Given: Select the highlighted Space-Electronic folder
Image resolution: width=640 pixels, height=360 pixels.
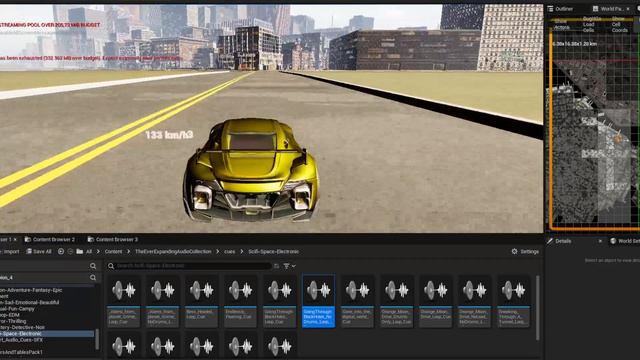Looking at the screenshot, I should (x=47, y=333).
